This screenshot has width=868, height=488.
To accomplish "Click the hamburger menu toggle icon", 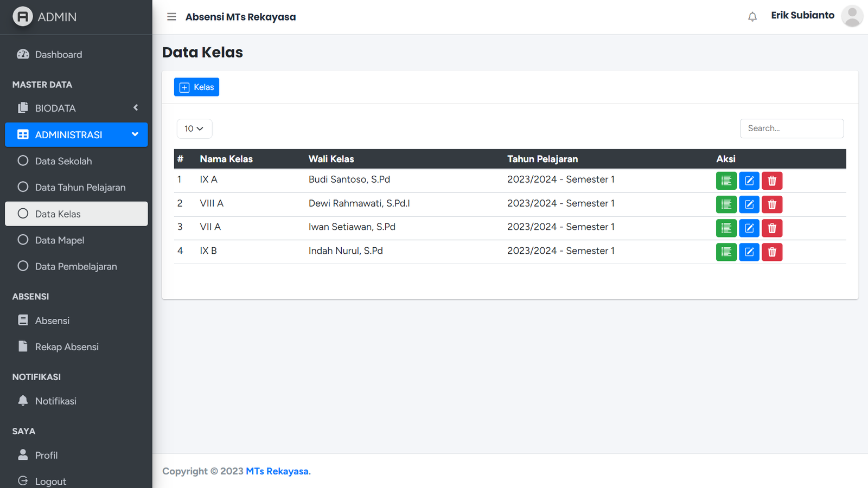I will tap(171, 17).
